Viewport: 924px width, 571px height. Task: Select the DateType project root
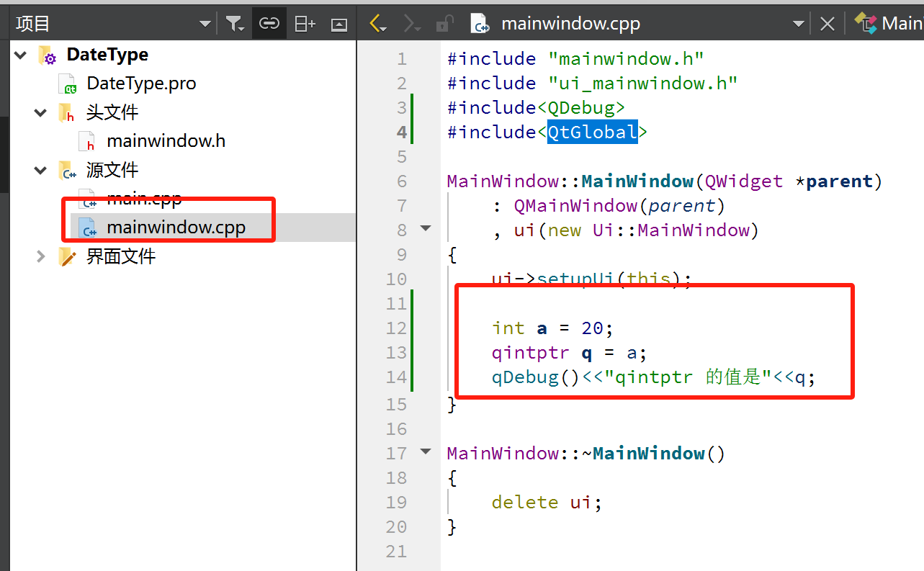coord(107,55)
